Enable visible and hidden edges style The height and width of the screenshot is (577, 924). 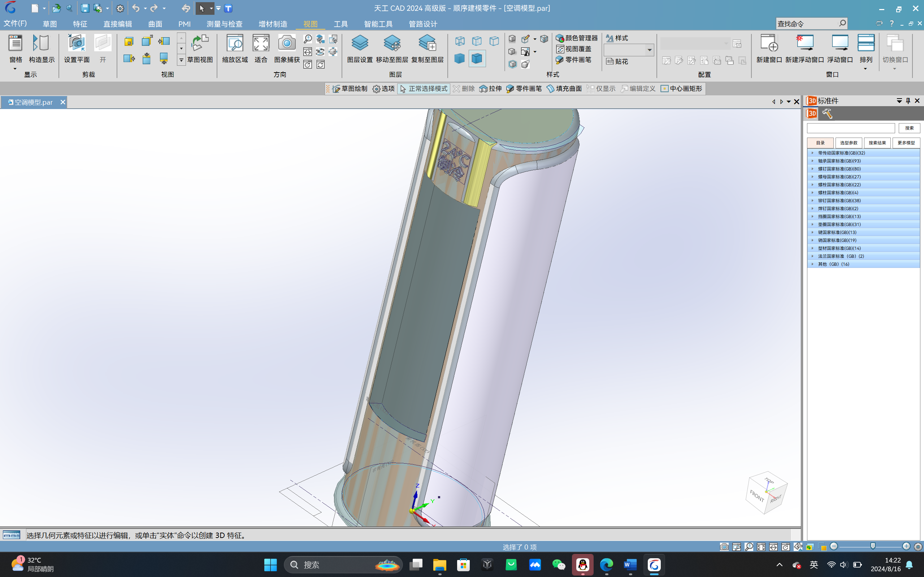477,41
